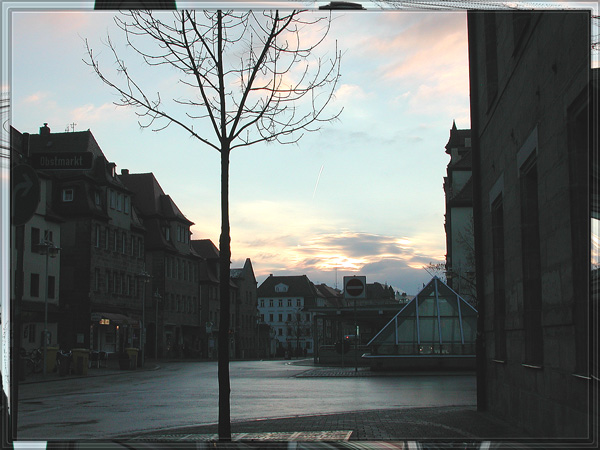
Task: Click the no-entry road sign
Action: coord(355,287)
